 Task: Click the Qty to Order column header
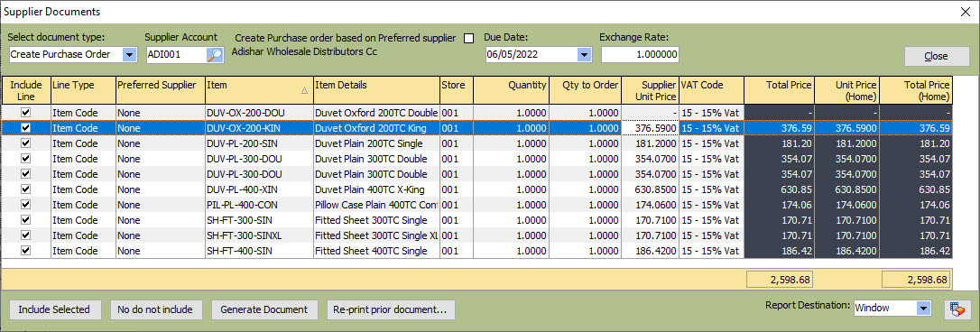pos(586,90)
